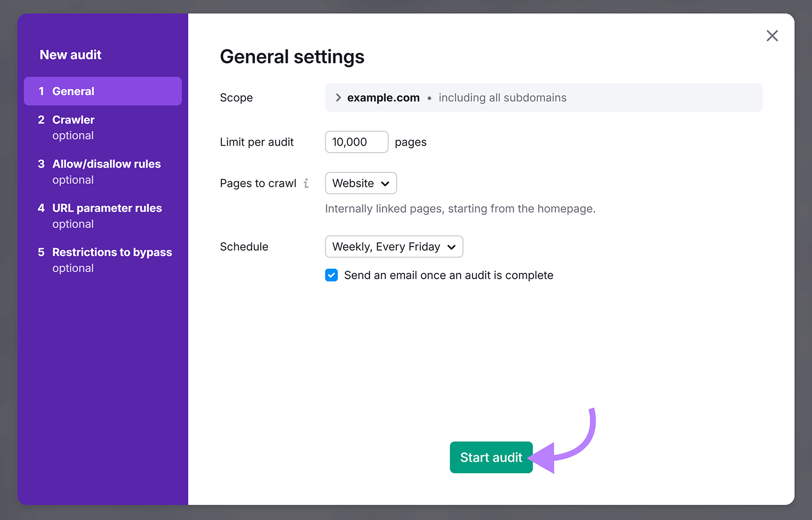Uncheck Send an email once an audit is complete
Screen dimensions: 812x520
[x=331, y=275]
